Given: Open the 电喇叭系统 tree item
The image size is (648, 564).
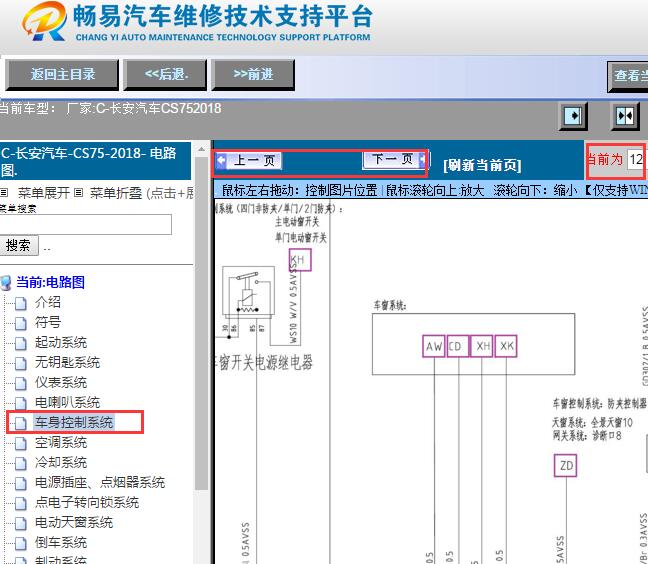Looking at the screenshot, I should pos(67,402).
